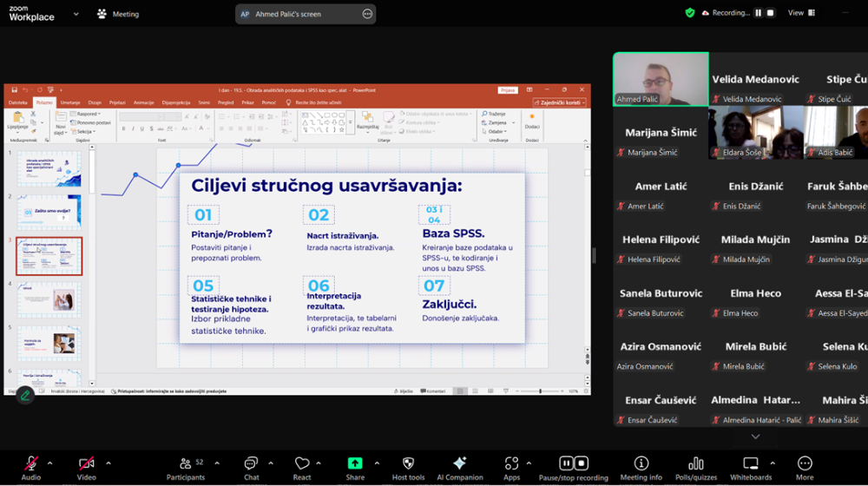
Task: Click Zajednički koristi share button
Action: 560,102
